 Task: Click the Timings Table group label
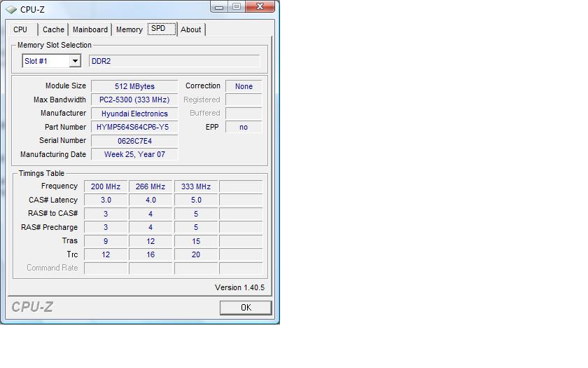(41, 173)
